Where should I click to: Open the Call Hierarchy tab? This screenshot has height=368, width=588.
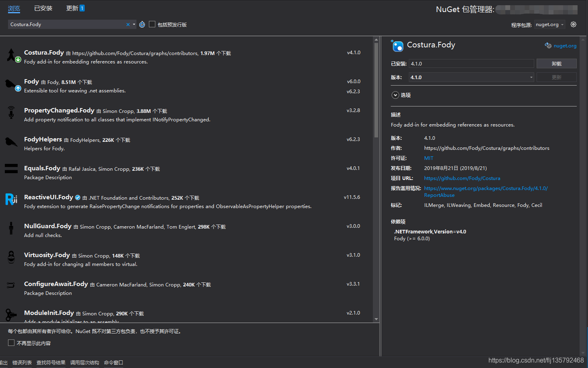[85, 362]
